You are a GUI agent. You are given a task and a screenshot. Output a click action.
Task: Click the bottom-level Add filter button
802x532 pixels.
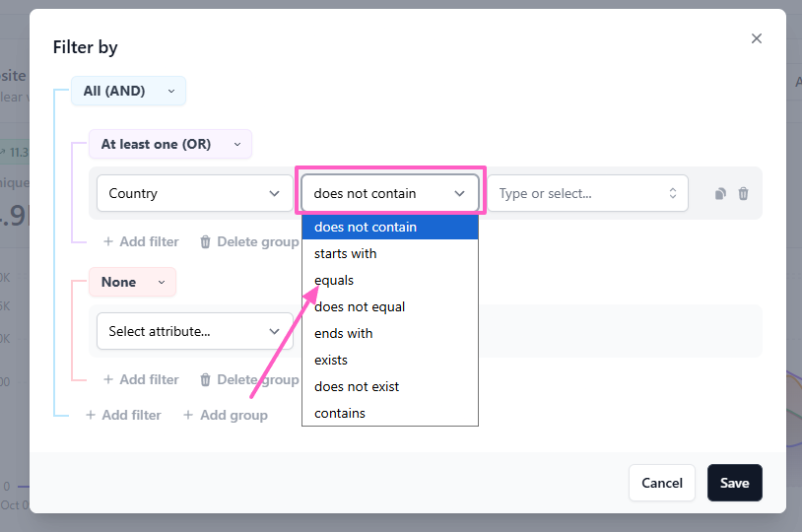(123, 415)
